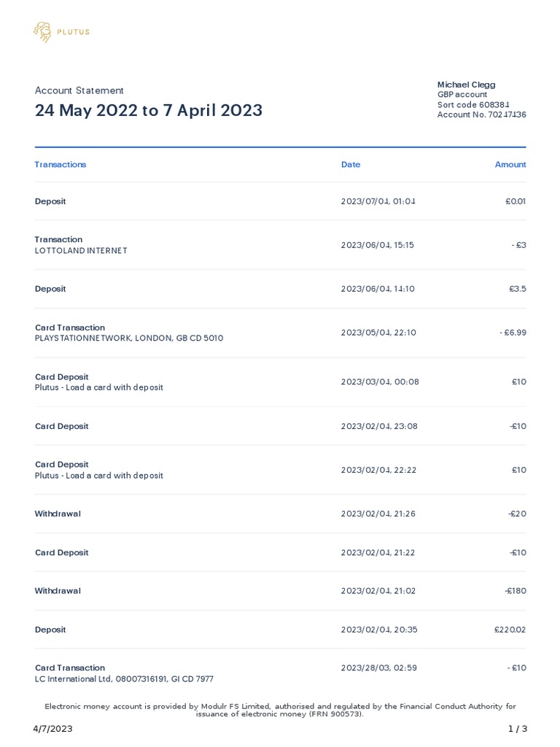560x747 pixels.
Task: Select the Withdrawal row dated 21:26
Action: 58,514
